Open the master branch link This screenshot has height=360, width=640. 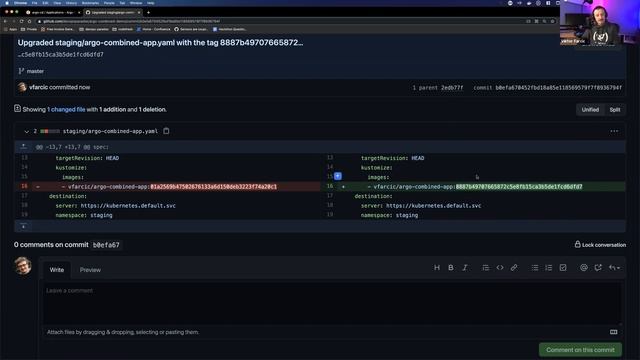tap(35, 71)
